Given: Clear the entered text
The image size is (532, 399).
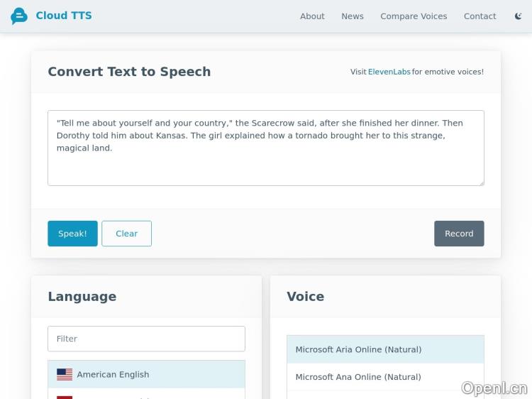Looking at the screenshot, I should [126, 234].
